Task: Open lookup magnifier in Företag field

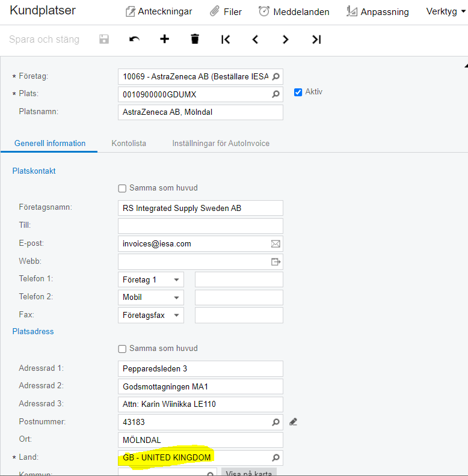Action: (276, 76)
